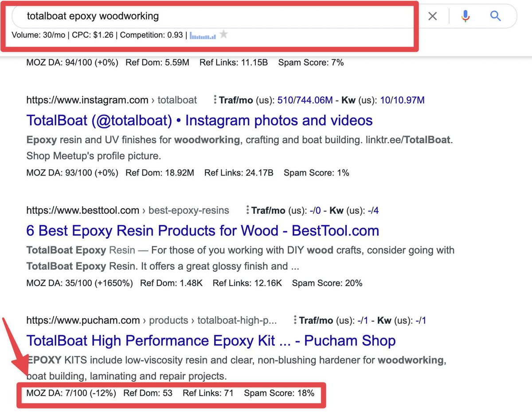
Task: Select Spam Score: 20% for BestTool
Action: pos(327,282)
